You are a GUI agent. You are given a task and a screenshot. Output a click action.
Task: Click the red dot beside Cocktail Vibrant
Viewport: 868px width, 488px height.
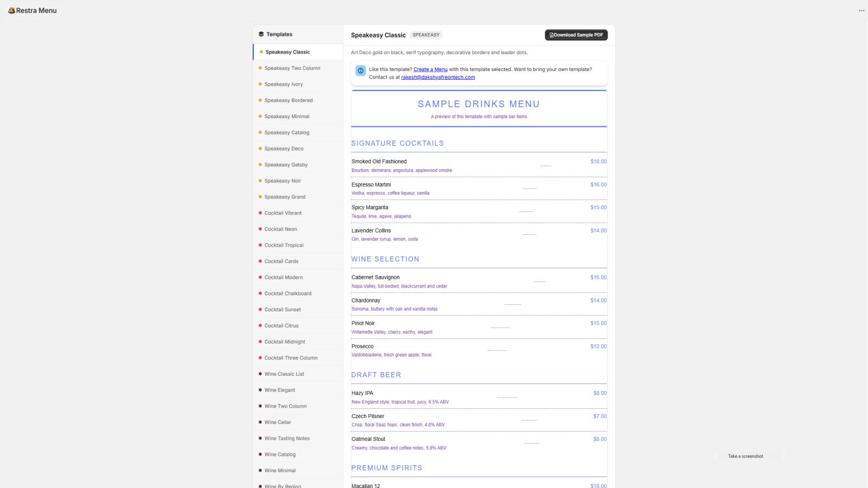click(260, 213)
